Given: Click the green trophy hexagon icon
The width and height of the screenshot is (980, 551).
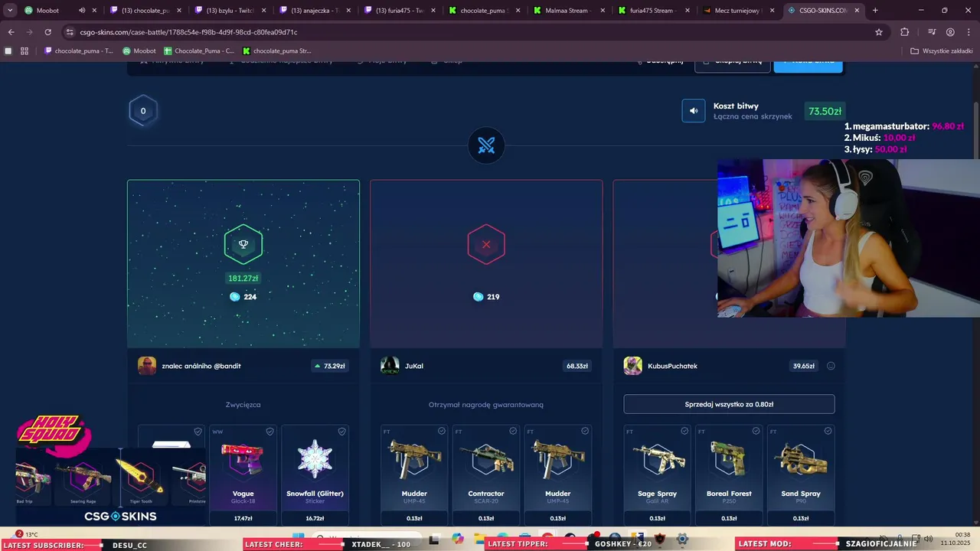Looking at the screenshot, I should click(x=243, y=245).
